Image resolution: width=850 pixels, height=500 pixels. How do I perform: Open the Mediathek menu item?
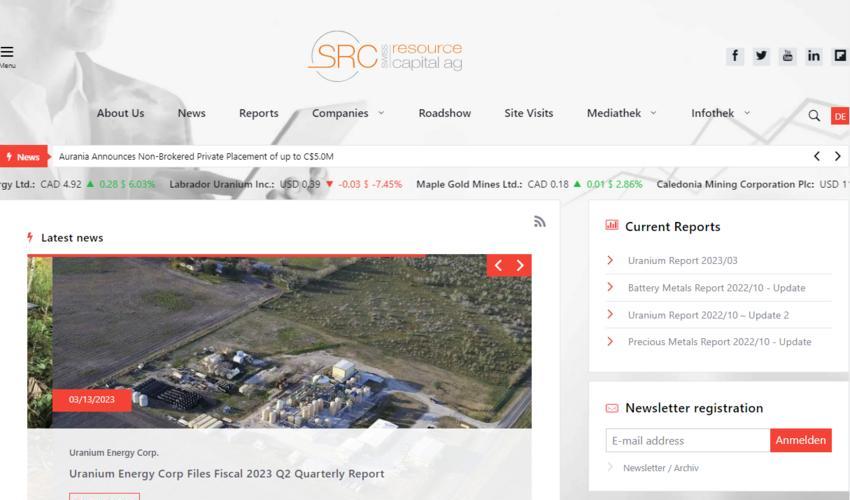pos(614,113)
